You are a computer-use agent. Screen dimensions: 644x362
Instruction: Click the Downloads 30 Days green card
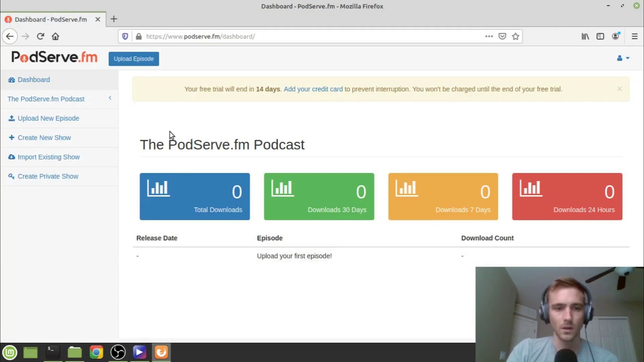(319, 197)
